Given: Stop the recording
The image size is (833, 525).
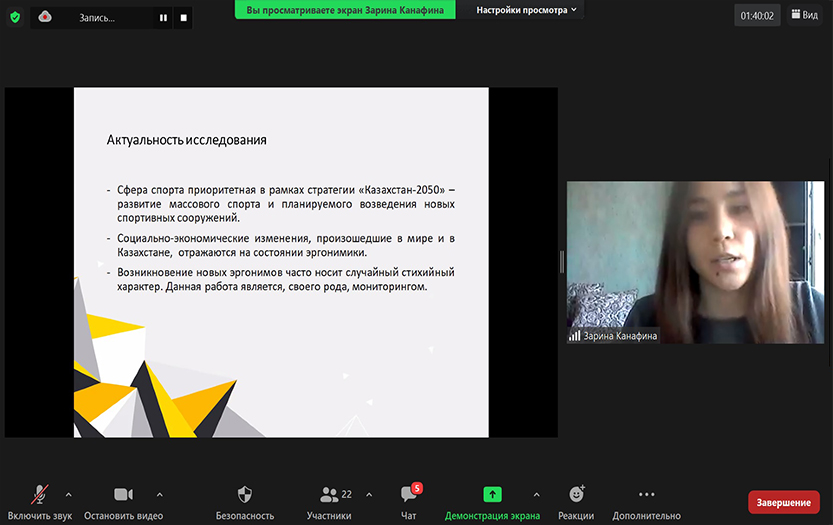Looking at the screenshot, I should point(183,18).
